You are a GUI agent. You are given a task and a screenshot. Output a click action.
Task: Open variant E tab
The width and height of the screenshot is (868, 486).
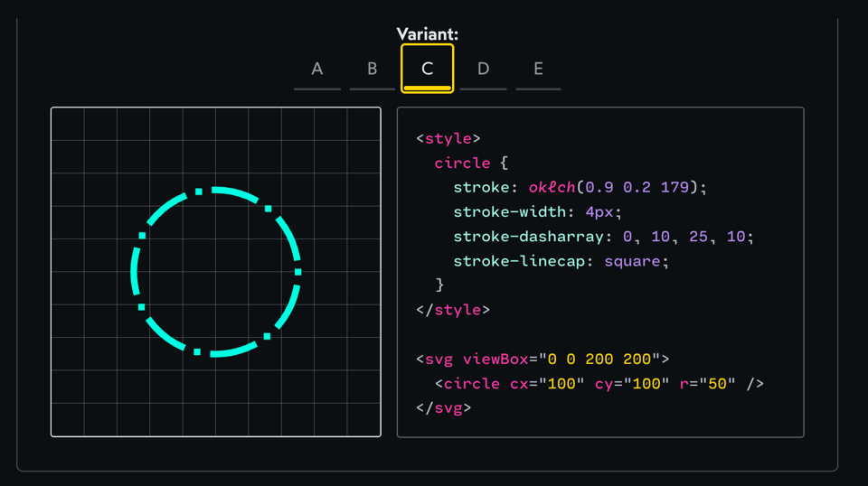[x=538, y=70]
